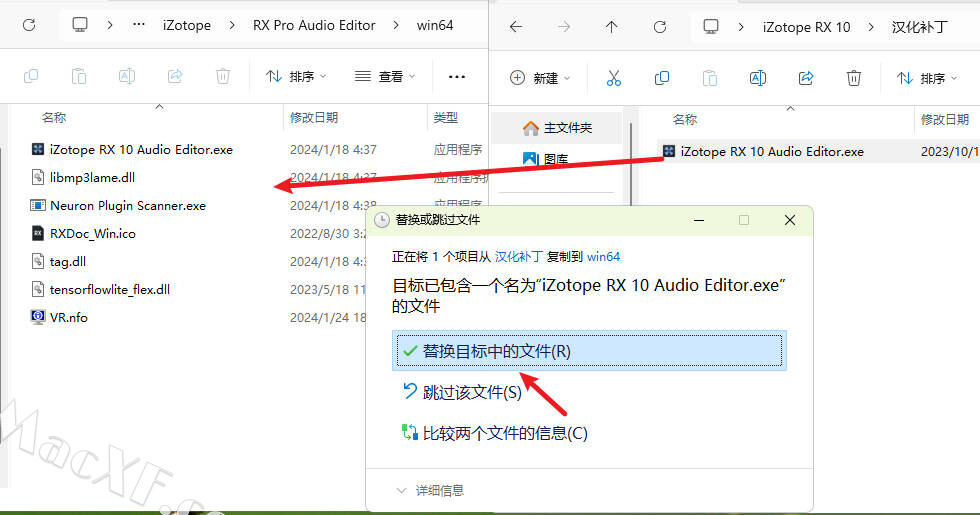This screenshot has width=980, height=515.
Task: Click the Up arrow navigation icon
Action: click(x=612, y=27)
